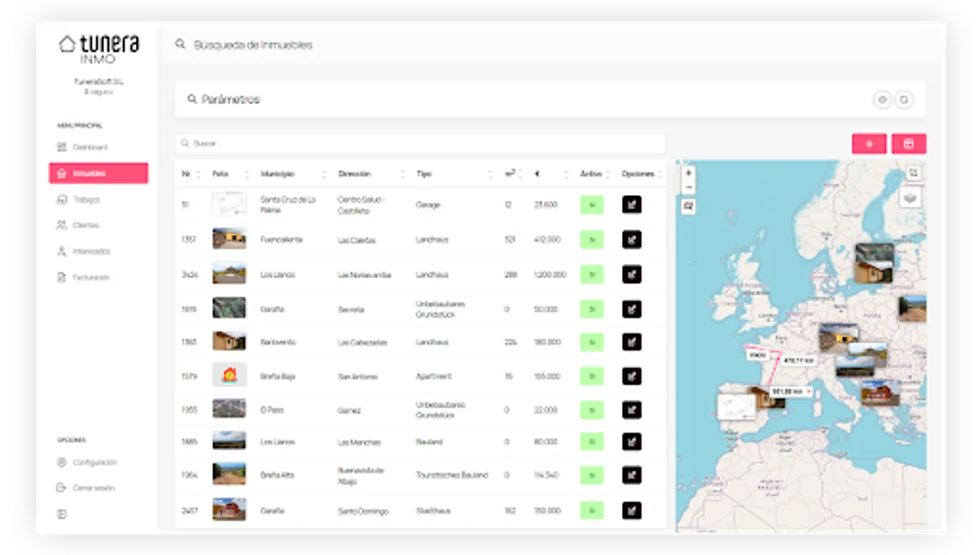Open edit options for the Fuencaliente property
The width and height of the screenshot is (980, 555).
632,239
